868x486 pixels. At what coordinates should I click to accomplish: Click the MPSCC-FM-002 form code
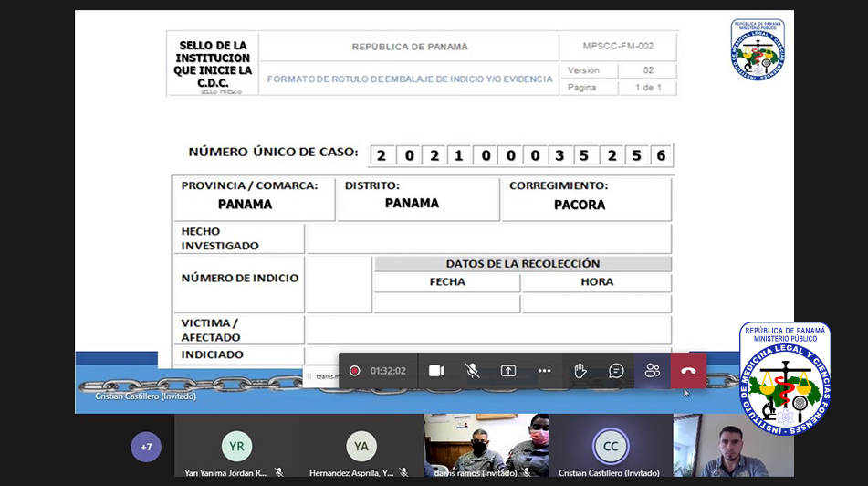pos(618,46)
